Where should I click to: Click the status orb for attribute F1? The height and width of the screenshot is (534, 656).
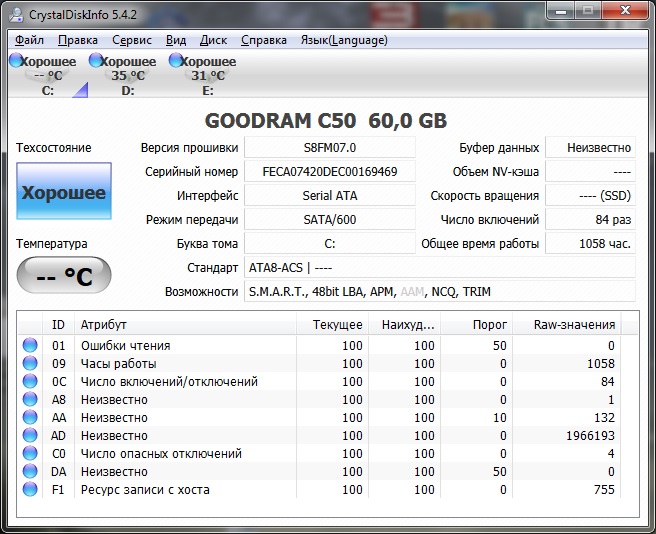pyautogui.click(x=30, y=489)
